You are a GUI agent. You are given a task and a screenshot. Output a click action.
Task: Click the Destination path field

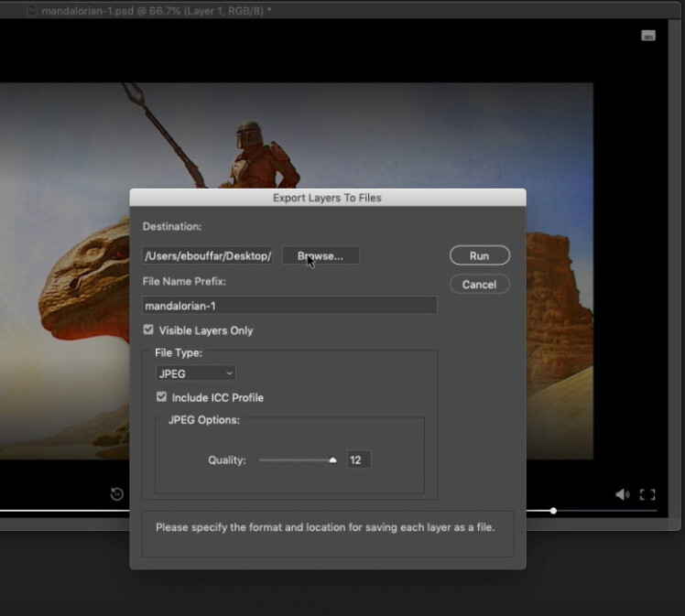[209, 256]
